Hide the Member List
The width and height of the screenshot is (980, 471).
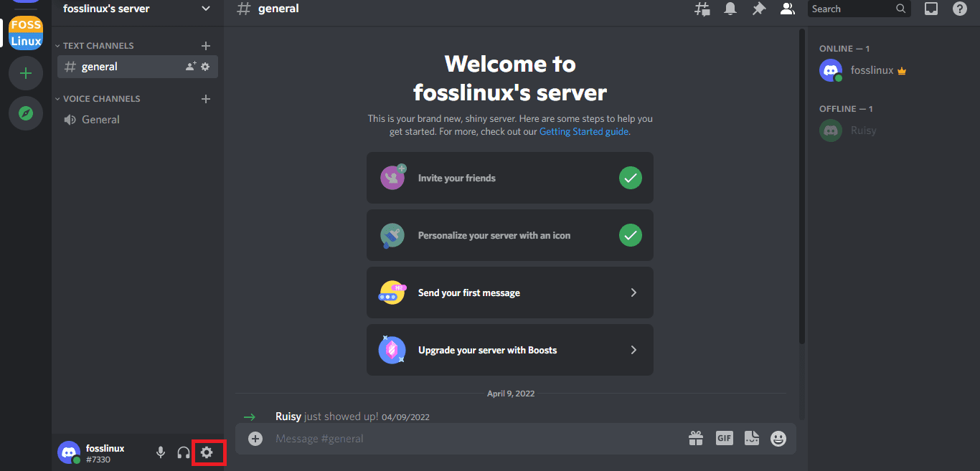(787, 9)
